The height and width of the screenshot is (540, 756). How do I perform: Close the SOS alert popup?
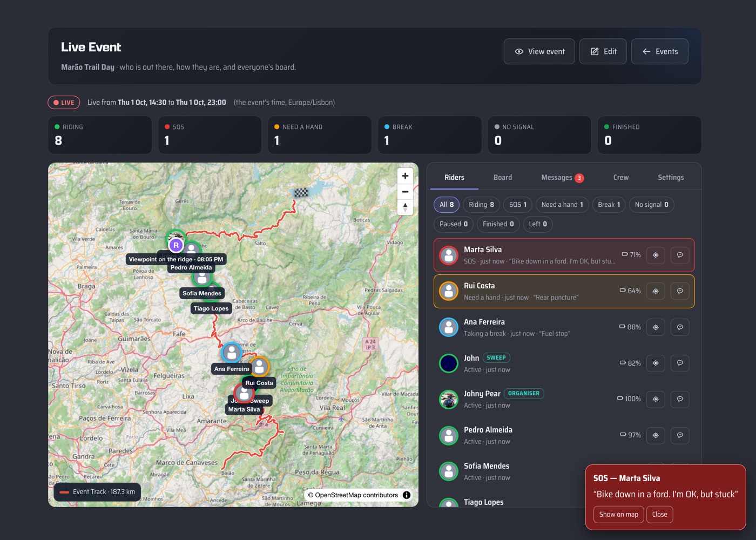click(x=659, y=515)
